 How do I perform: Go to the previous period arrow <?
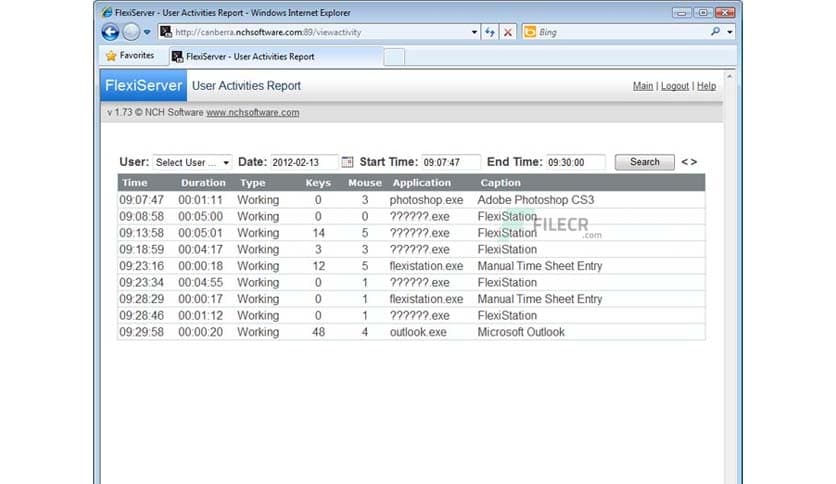coord(684,162)
